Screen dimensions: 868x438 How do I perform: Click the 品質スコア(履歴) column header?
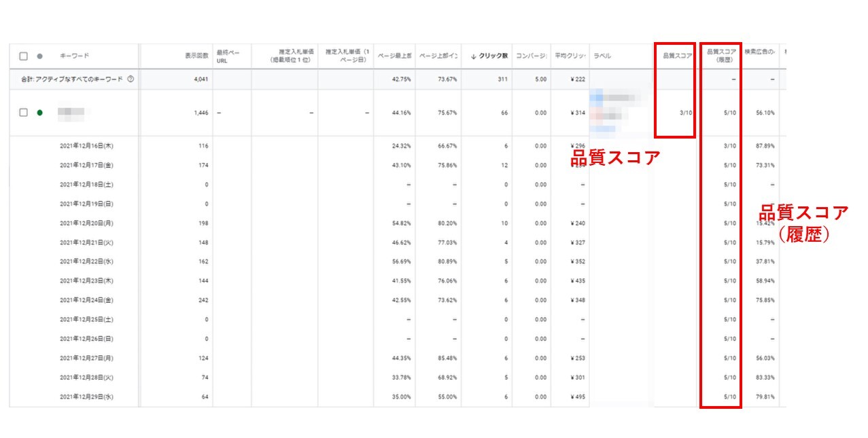(x=721, y=56)
